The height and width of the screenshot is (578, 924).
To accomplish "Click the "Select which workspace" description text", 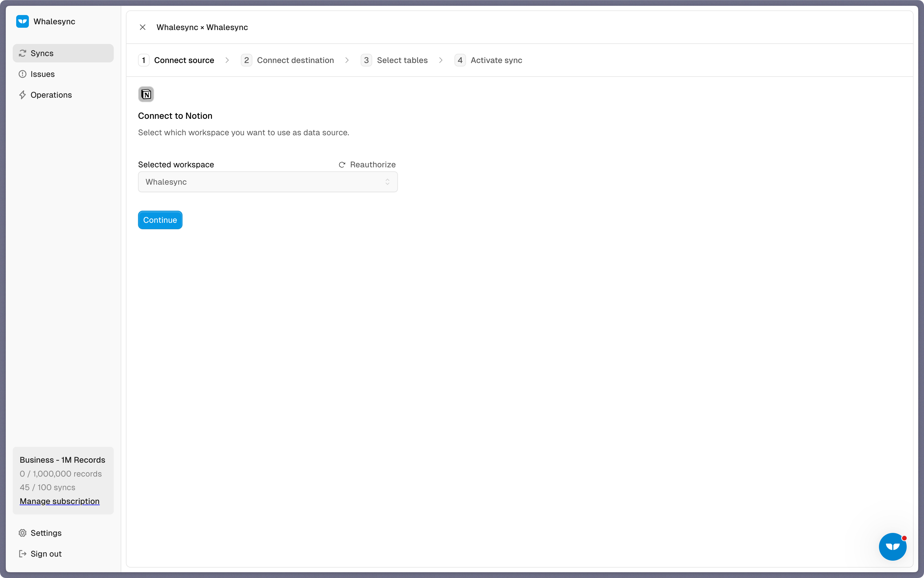I will (244, 133).
